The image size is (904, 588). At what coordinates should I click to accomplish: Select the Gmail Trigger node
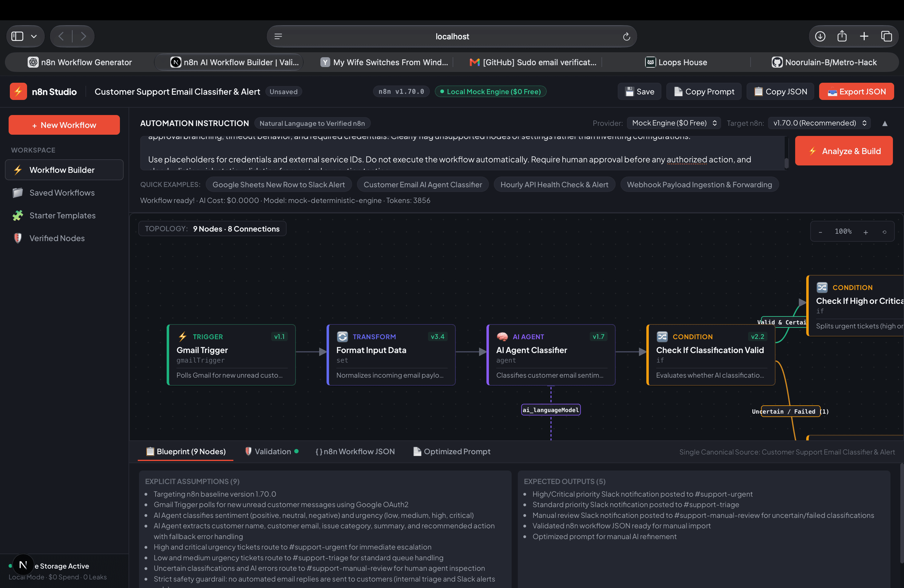pyautogui.click(x=231, y=355)
